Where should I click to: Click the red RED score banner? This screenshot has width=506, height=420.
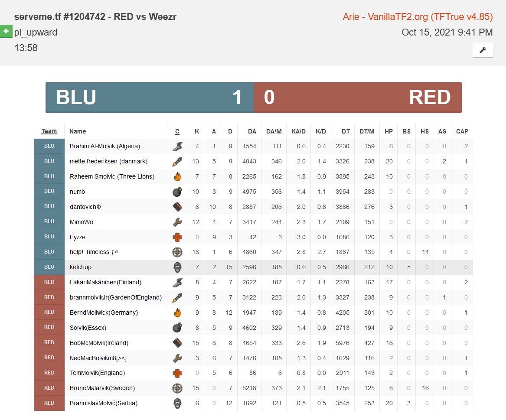[357, 98]
